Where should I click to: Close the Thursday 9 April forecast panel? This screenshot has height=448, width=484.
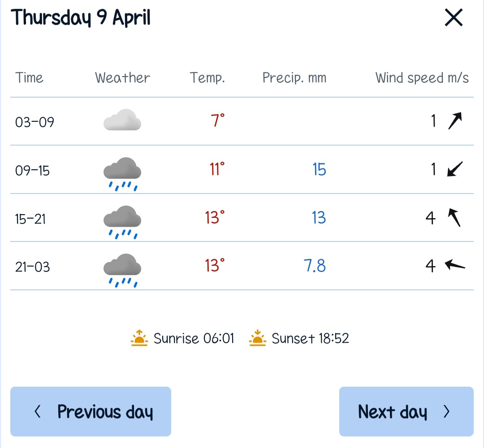coord(454,18)
